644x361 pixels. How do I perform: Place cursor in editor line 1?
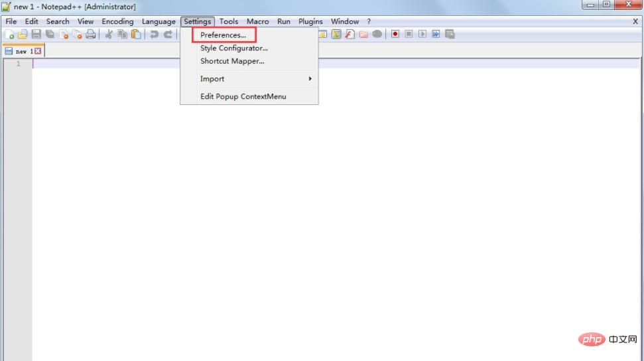point(336,63)
